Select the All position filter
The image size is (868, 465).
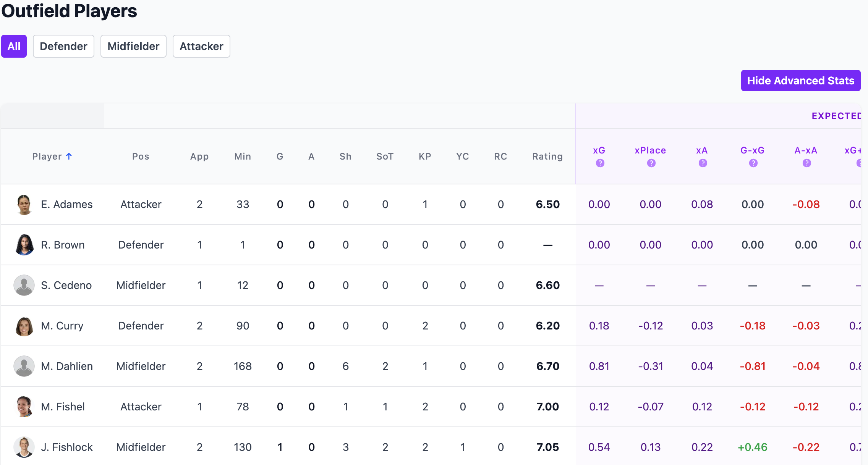coord(14,46)
